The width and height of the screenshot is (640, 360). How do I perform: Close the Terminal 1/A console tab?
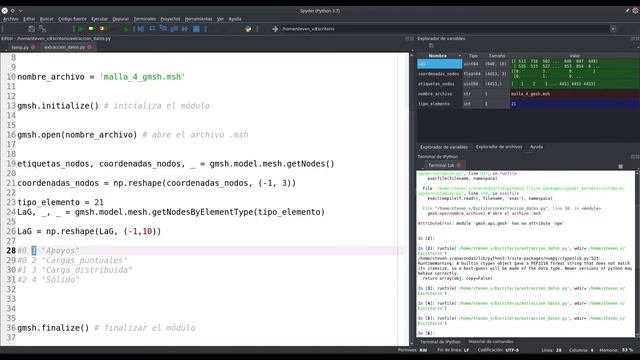459,165
